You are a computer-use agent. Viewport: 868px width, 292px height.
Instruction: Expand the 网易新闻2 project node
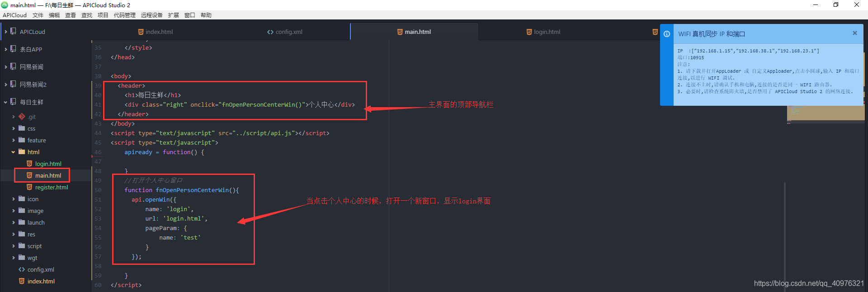(5, 85)
